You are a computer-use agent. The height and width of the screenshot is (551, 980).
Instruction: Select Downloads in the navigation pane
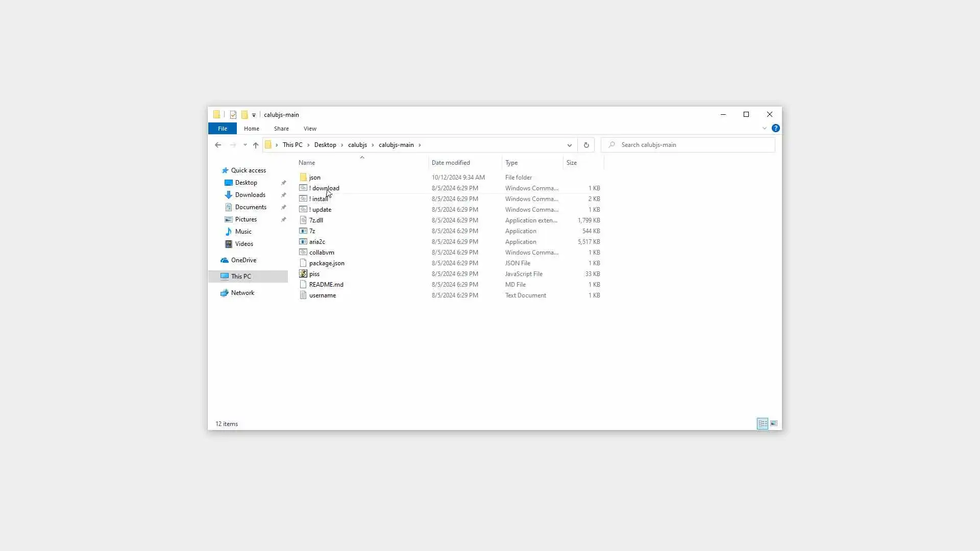click(250, 195)
